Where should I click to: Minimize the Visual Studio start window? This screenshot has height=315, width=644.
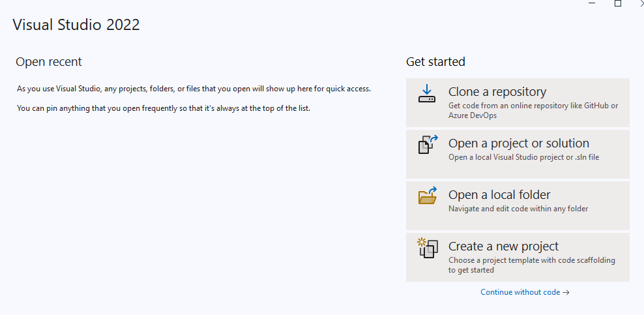(592, 3)
